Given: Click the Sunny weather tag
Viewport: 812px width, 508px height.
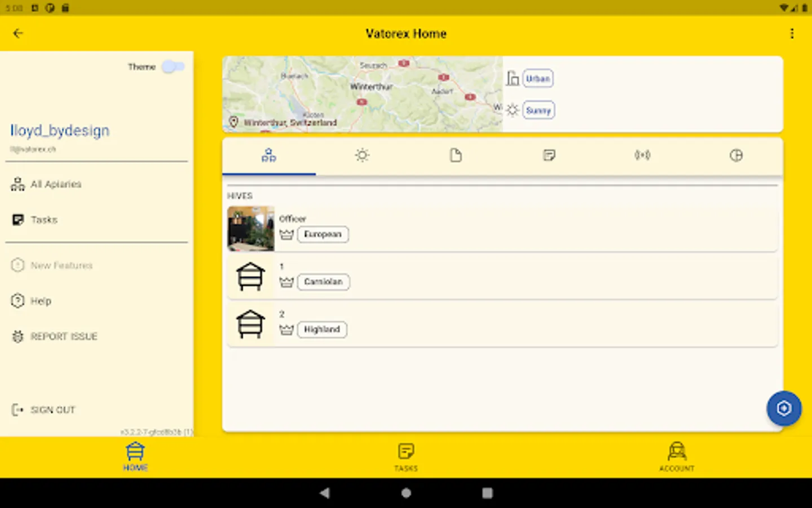Looking at the screenshot, I should coord(539,111).
